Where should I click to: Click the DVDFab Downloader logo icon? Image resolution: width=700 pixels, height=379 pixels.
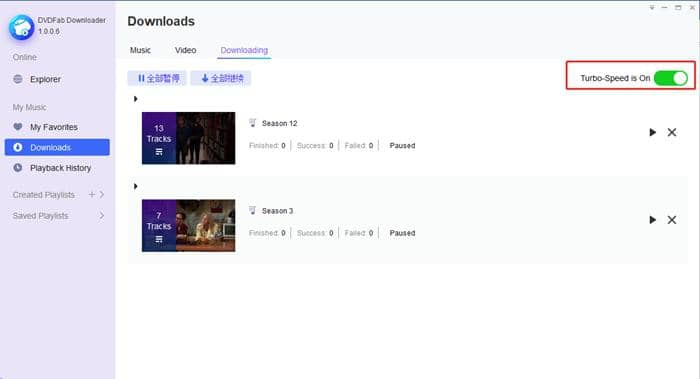[x=21, y=27]
